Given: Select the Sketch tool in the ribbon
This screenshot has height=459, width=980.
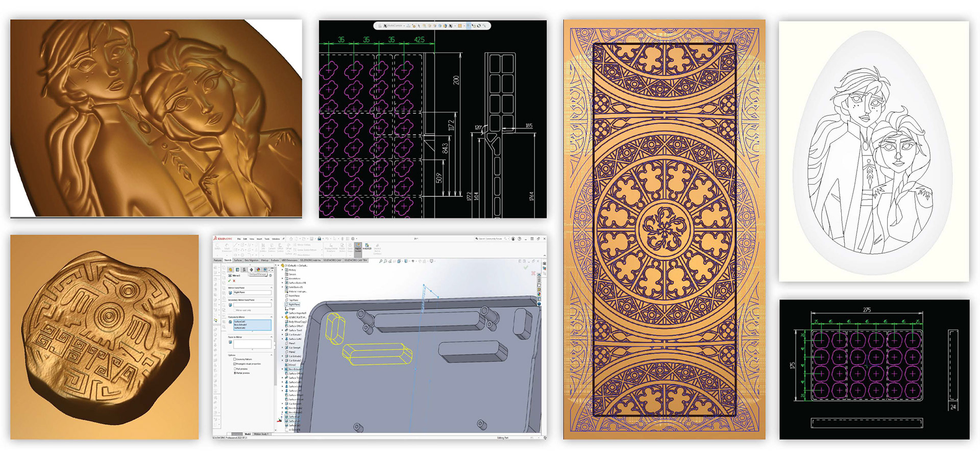Looking at the screenshot, I should pyautogui.click(x=217, y=247).
